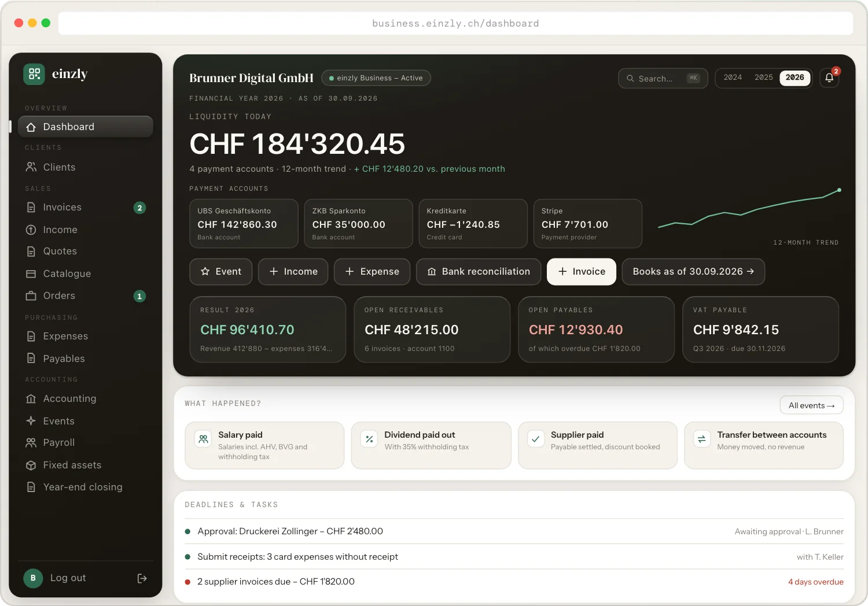This screenshot has width=868, height=606.
Task: Click the + Invoice button
Action: [x=582, y=272]
